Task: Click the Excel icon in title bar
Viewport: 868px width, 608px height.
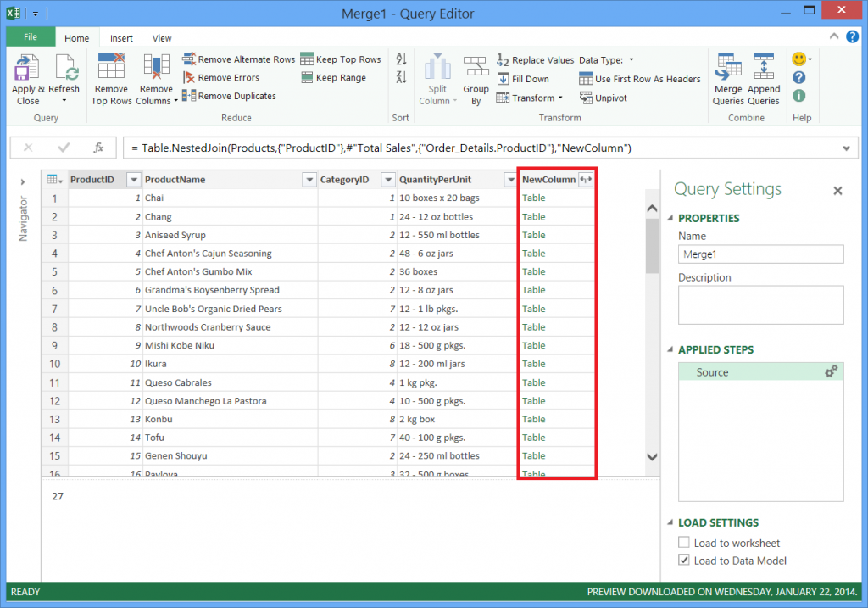Action: pos(14,13)
